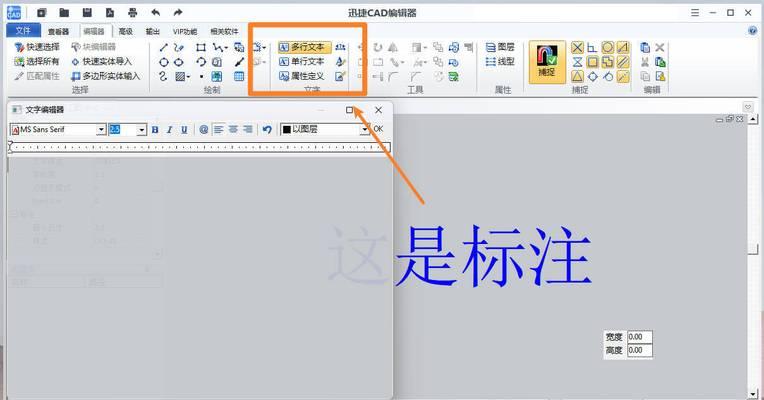Toggle intersection snap X icon
The width and height of the screenshot is (764, 400).
(x=577, y=47)
